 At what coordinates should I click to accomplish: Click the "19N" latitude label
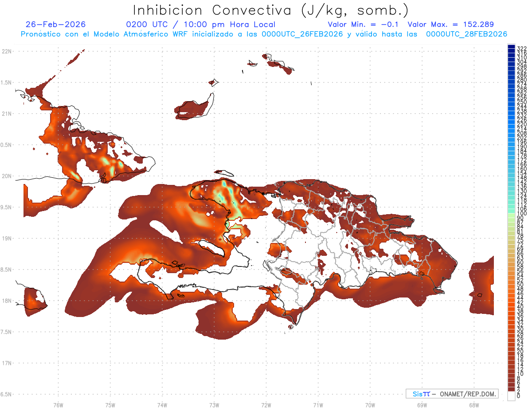point(6,239)
